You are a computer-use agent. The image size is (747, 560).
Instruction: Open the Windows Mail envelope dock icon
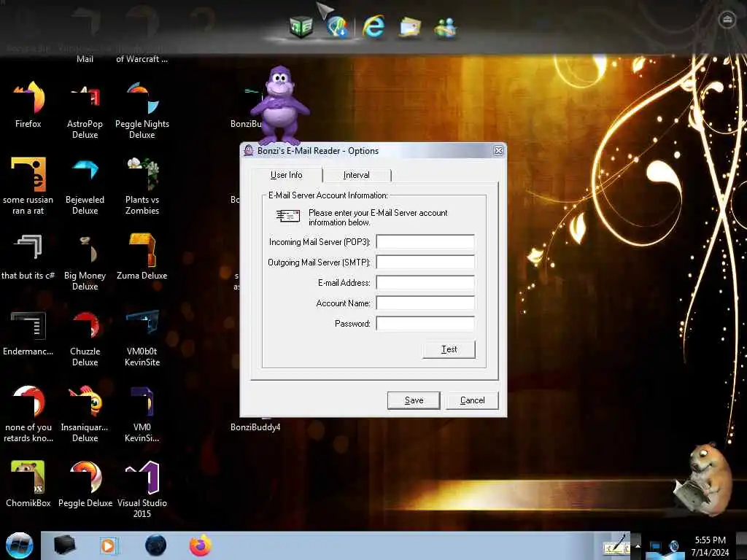410,27
